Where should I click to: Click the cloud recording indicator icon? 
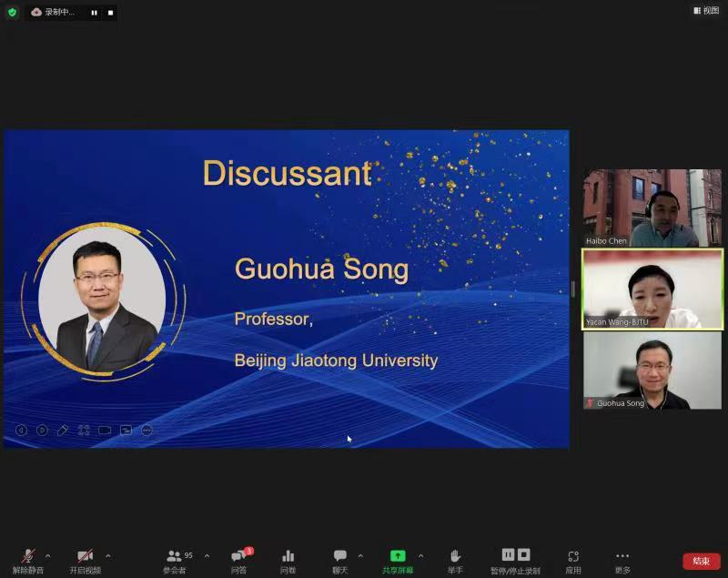[36, 13]
